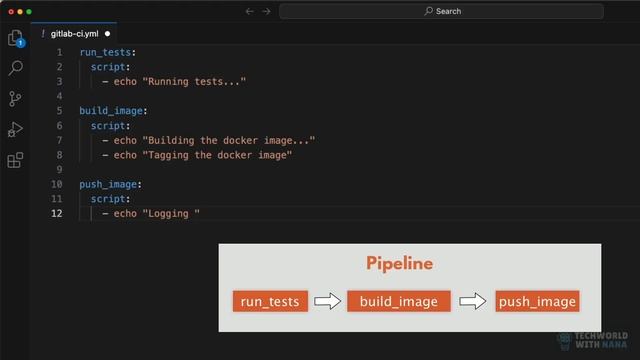640x360 pixels.
Task: Click the green maximize window button
Action: coord(29,12)
